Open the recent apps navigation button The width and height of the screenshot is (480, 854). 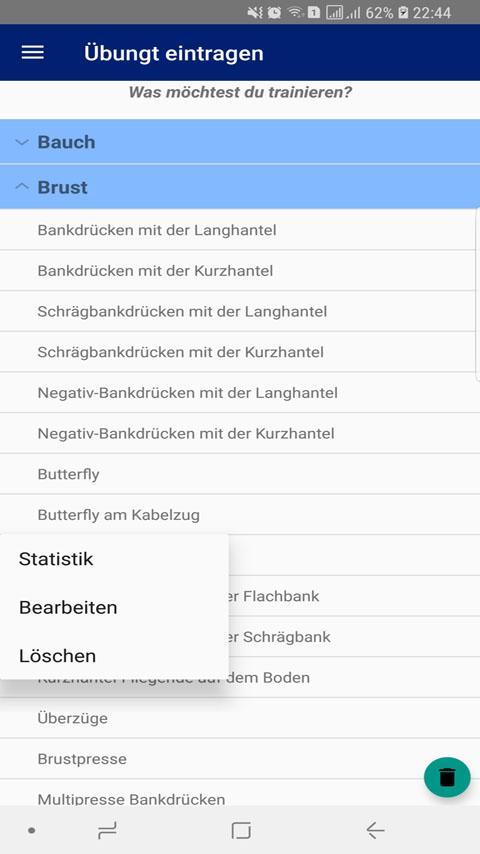point(107,831)
